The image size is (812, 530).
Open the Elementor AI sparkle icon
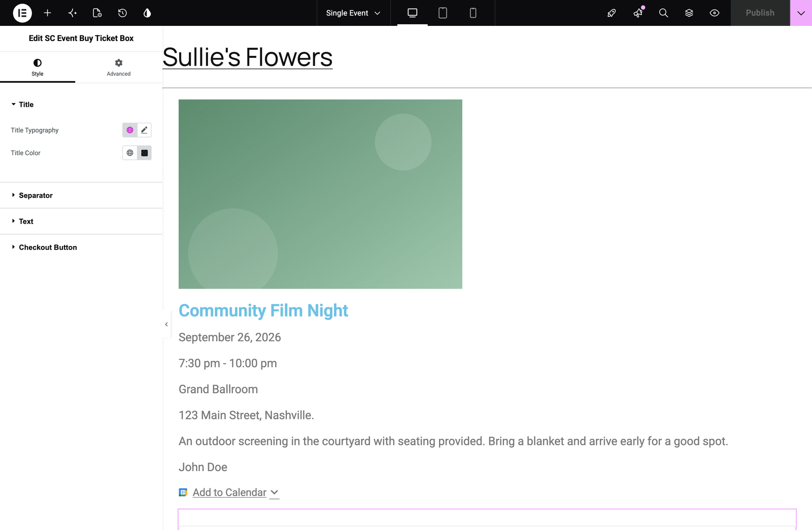pyautogui.click(x=73, y=13)
